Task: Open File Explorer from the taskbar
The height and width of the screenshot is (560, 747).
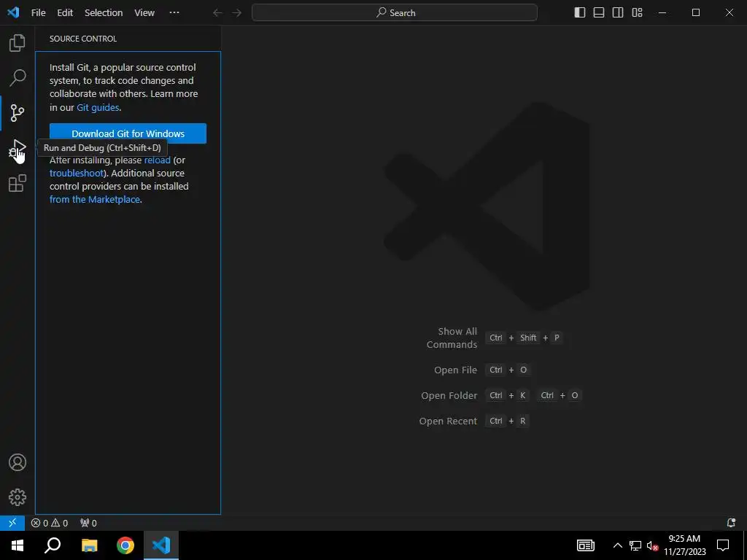Action: (x=89, y=545)
